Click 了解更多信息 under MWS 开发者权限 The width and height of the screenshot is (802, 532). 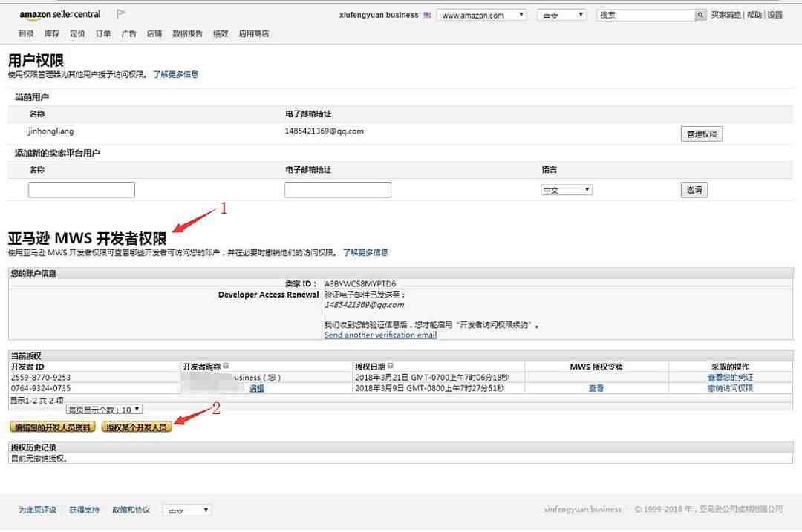[x=365, y=252]
